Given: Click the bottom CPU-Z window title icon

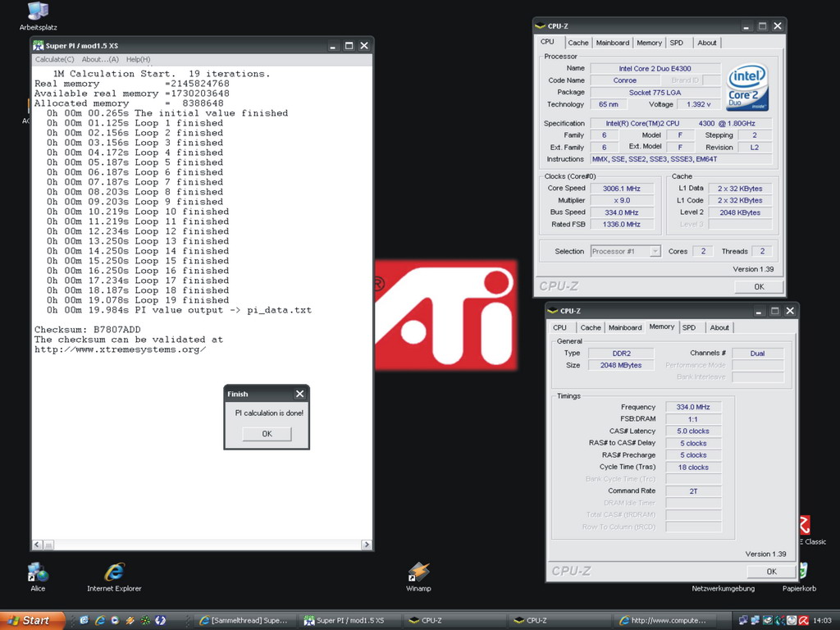Looking at the screenshot, I should click(x=552, y=311).
